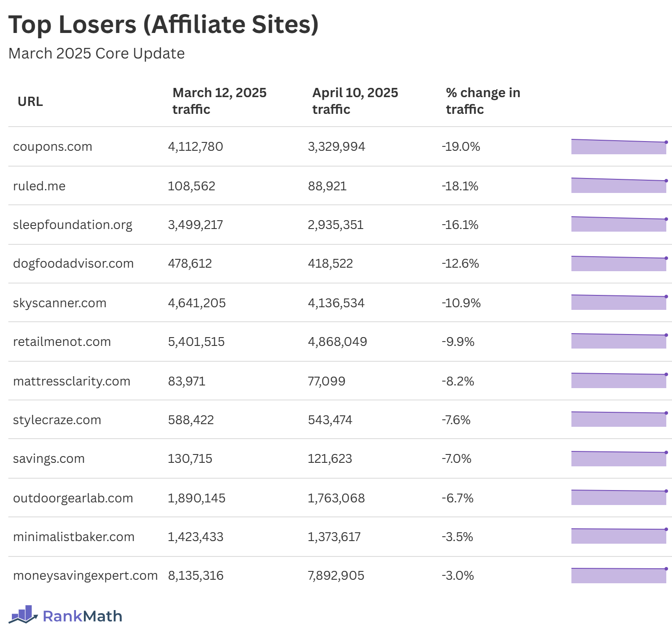Screen dimensions: 672x636
Task: Click the 83,971 traffic value
Action: [187, 382]
